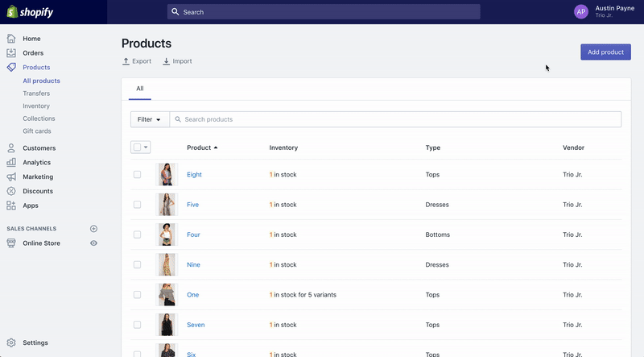Screen dimensions: 644x357
Task: Open Orders in sidebar
Action: click(x=33, y=53)
